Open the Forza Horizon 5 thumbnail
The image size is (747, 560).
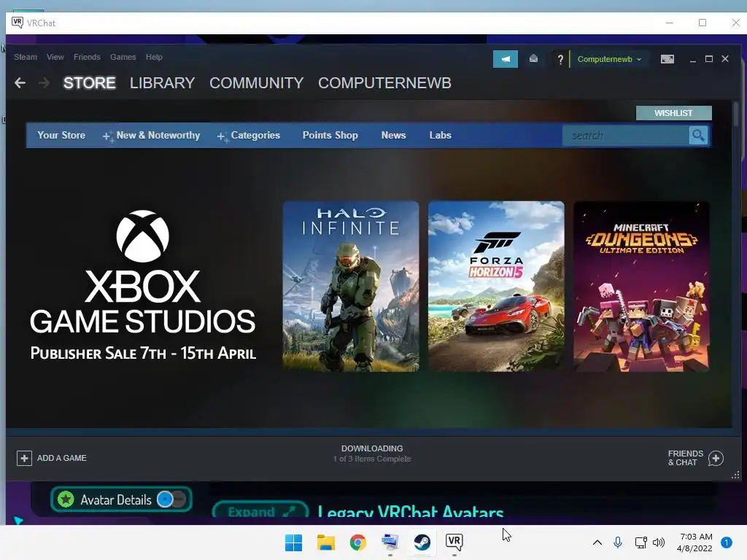pyautogui.click(x=496, y=286)
